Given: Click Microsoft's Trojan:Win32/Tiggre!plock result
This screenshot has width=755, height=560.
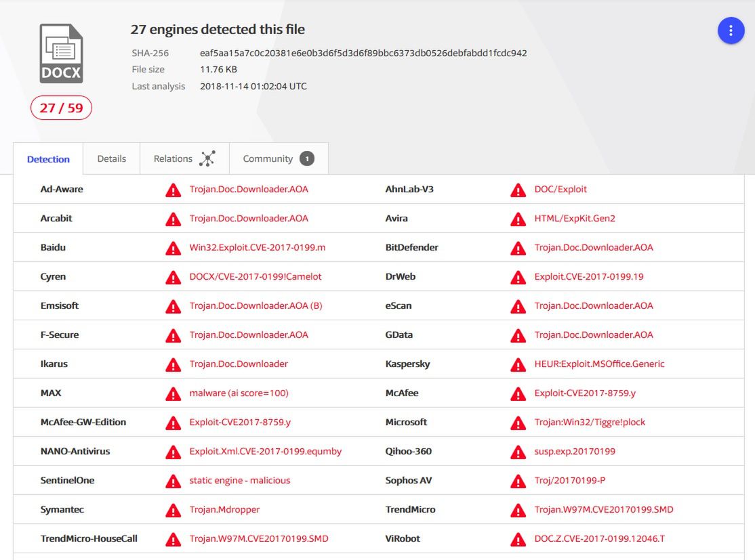Looking at the screenshot, I should coord(590,422).
